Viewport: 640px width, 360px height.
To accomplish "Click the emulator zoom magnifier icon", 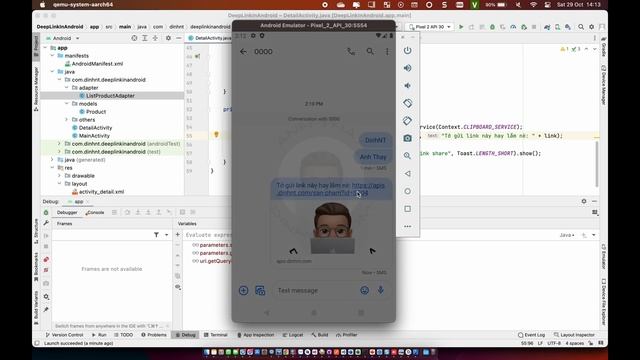I will pyautogui.click(x=407, y=156).
